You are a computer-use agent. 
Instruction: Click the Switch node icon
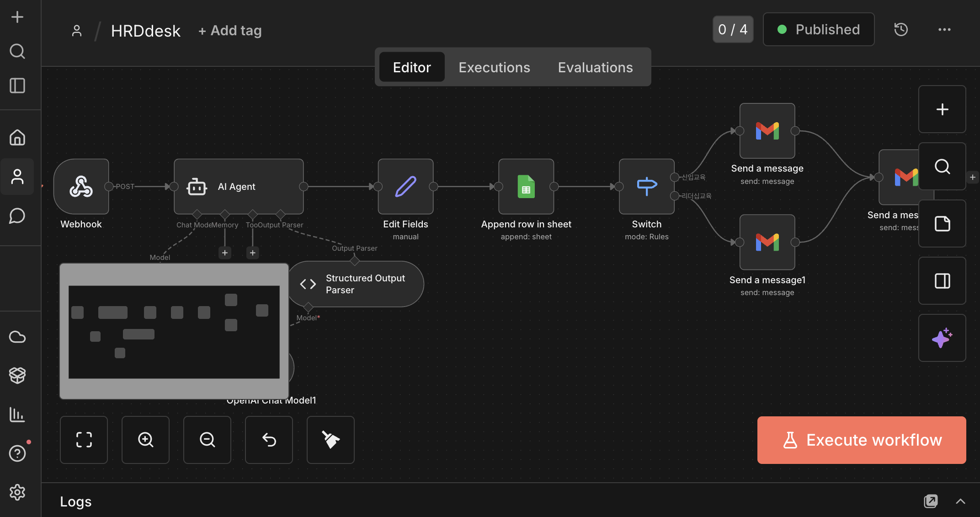pyautogui.click(x=646, y=186)
